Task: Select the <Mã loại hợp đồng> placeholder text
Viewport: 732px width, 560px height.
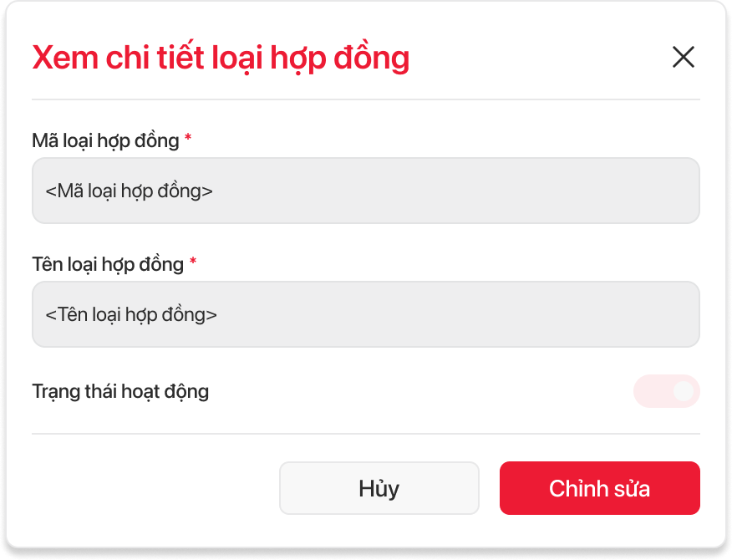Action: pos(129,191)
